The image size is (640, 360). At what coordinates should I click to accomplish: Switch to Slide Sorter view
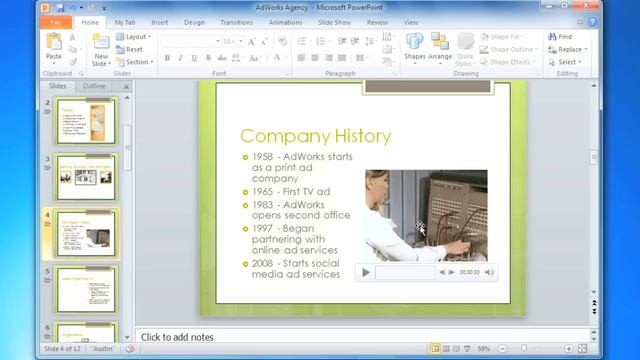point(446,349)
